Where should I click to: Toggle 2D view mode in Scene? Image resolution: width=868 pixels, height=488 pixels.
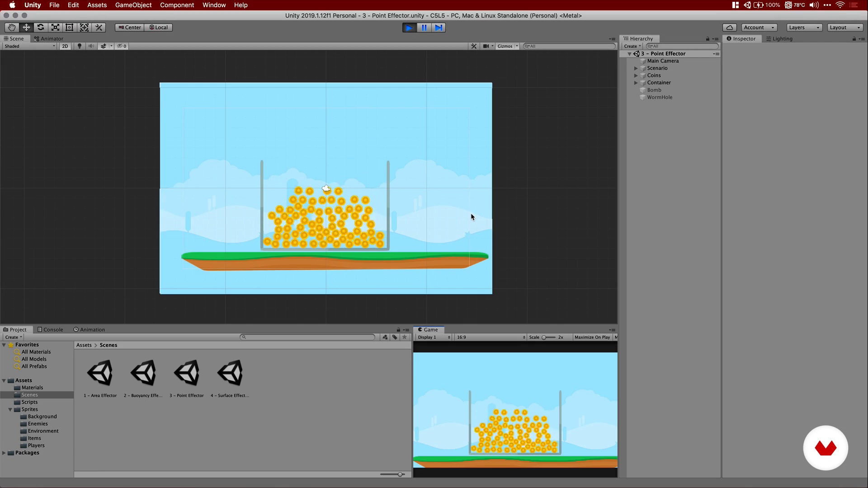pyautogui.click(x=65, y=46)
